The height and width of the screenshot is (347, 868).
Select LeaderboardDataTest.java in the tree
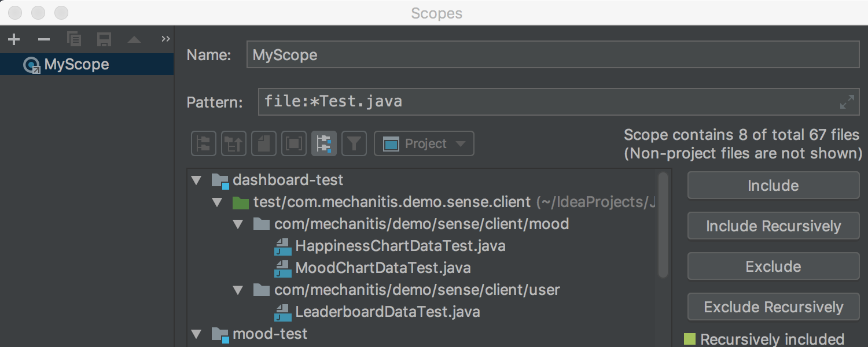click(388, 312)
